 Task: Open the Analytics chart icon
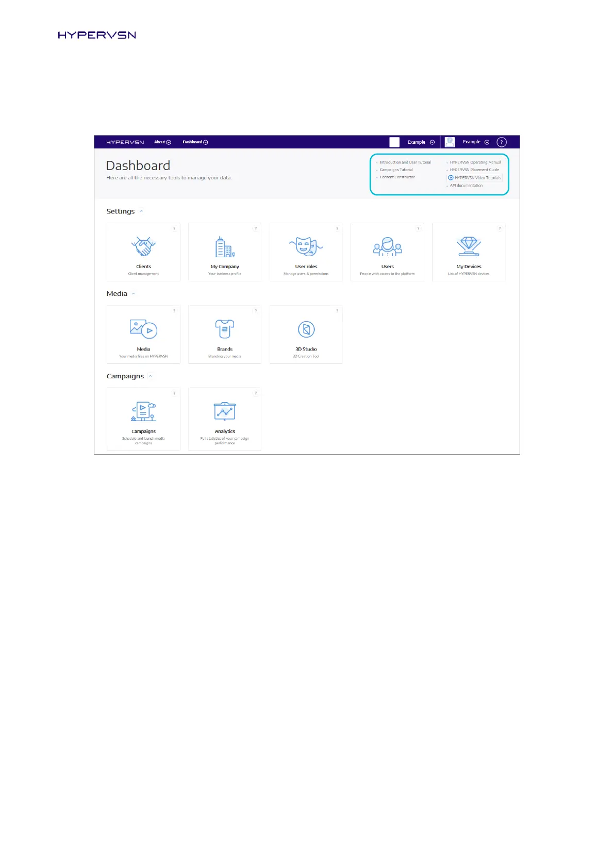[x=225, y=411]
